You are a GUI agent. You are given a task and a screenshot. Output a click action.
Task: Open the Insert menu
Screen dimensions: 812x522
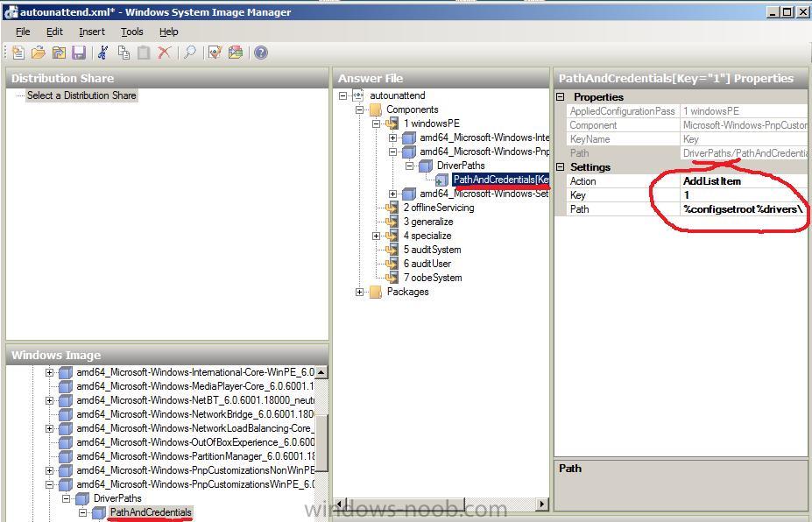pos(92,32)
